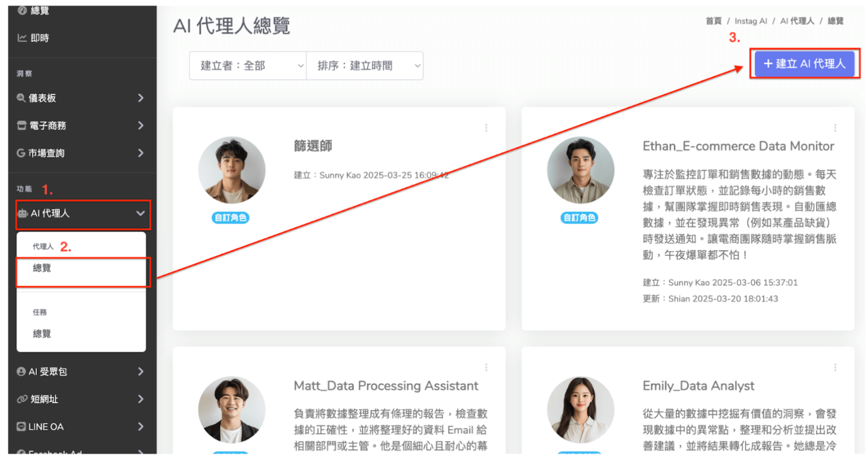Image resolution: width=868 pixels, height=475 pixels.
Task: Select 總覽 under the 任務 section
Action: pyautogui.click(x=42, y=334)
